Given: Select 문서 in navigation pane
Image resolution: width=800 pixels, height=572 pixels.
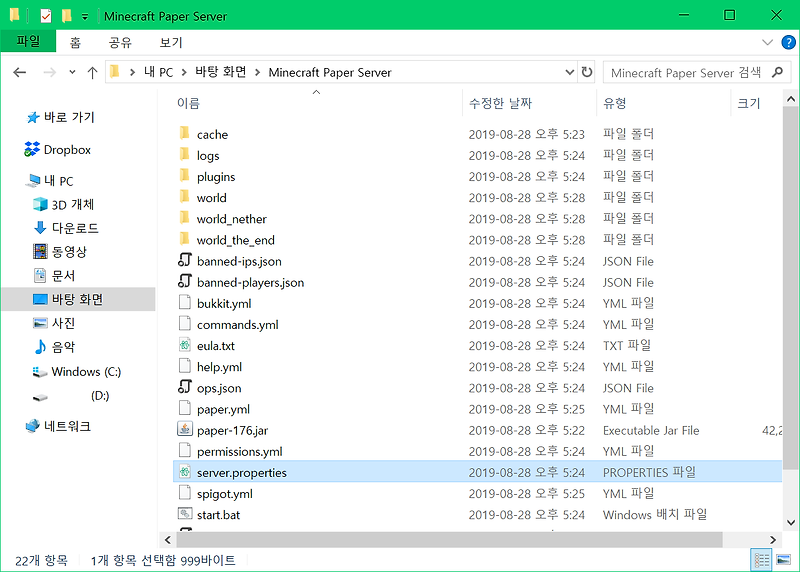Looking at the screenshot, I should click(x=63, y=276).
